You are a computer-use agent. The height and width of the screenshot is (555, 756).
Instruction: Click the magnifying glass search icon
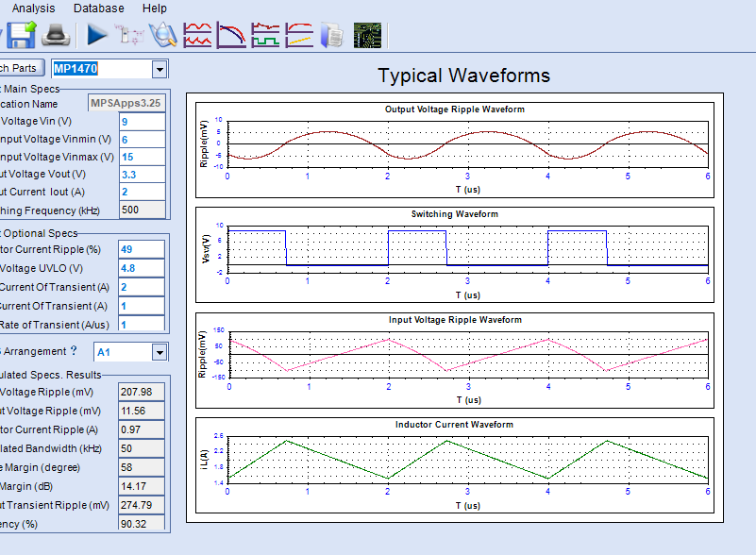[x=163, y=36]
